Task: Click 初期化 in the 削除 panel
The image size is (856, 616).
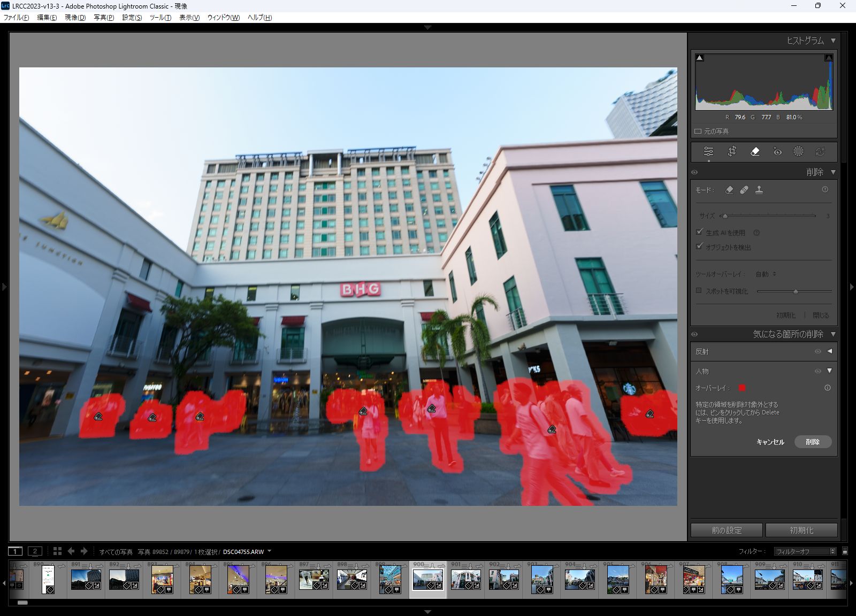Action: pos(786,315)
